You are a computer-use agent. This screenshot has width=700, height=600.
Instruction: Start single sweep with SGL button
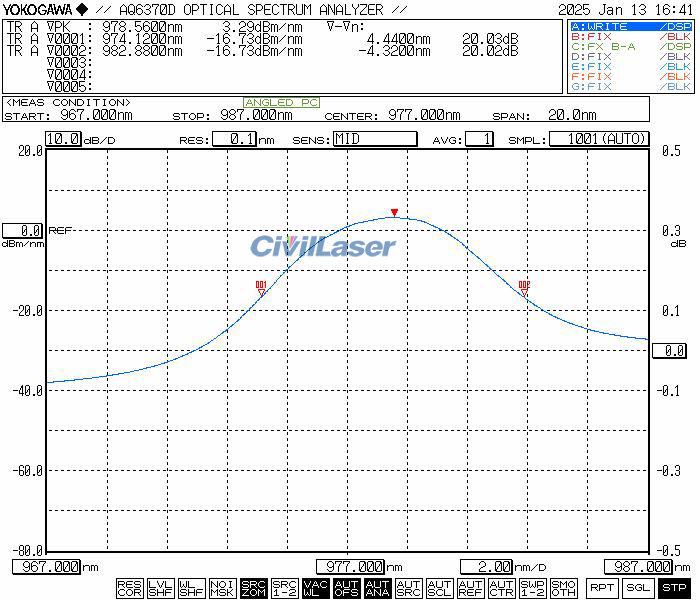(638, 588)
